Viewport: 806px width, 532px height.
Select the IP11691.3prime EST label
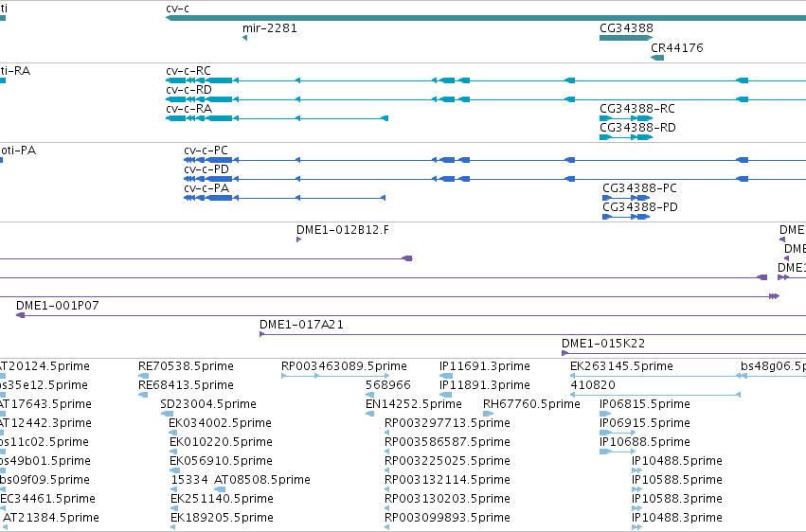click(485, 366)
